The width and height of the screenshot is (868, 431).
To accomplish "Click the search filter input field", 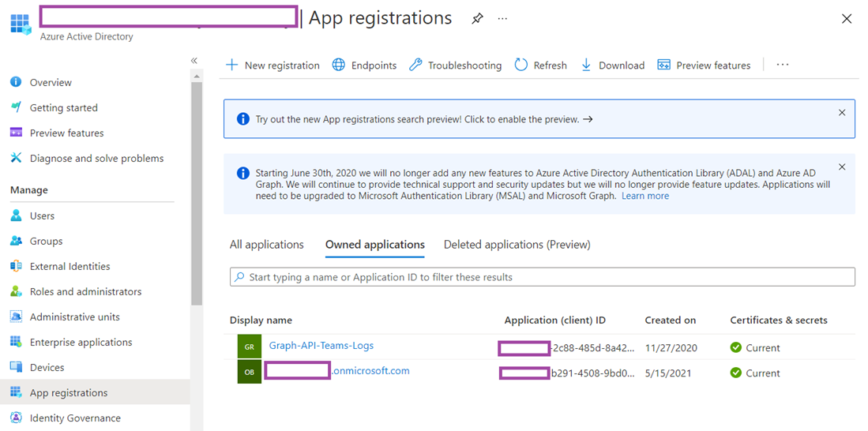I will tap(543, 276).
